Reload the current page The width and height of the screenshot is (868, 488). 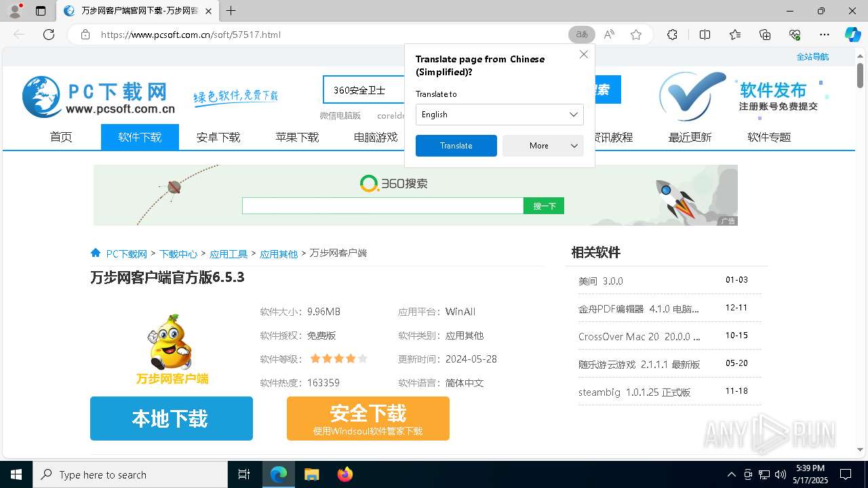click(x=49, y=35)
